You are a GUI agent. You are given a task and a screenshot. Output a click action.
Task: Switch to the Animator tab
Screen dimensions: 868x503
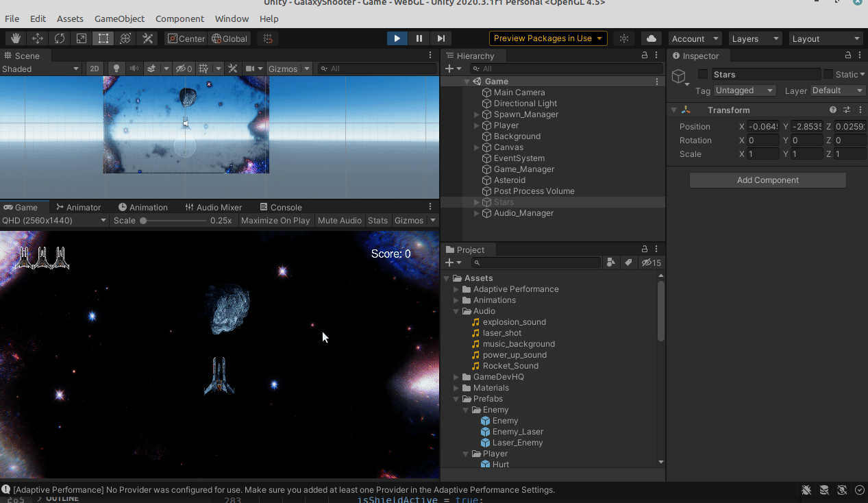[x=78, y=207]
